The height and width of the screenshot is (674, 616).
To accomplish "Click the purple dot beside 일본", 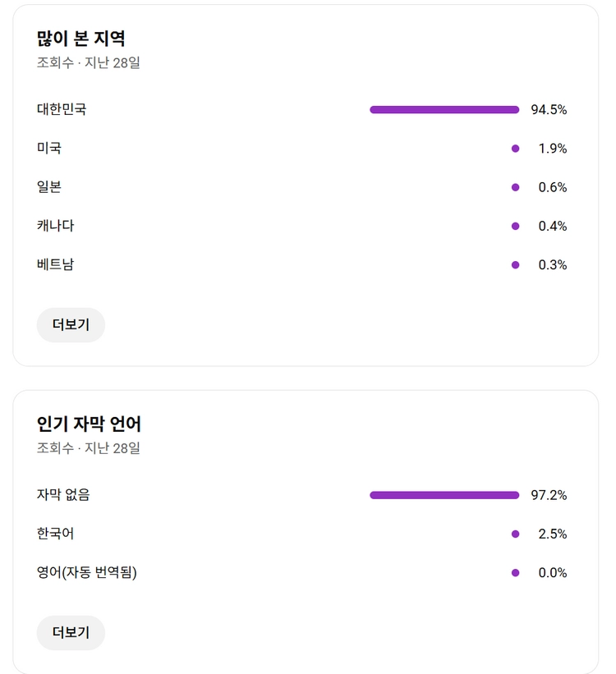I will click(515, 187).
